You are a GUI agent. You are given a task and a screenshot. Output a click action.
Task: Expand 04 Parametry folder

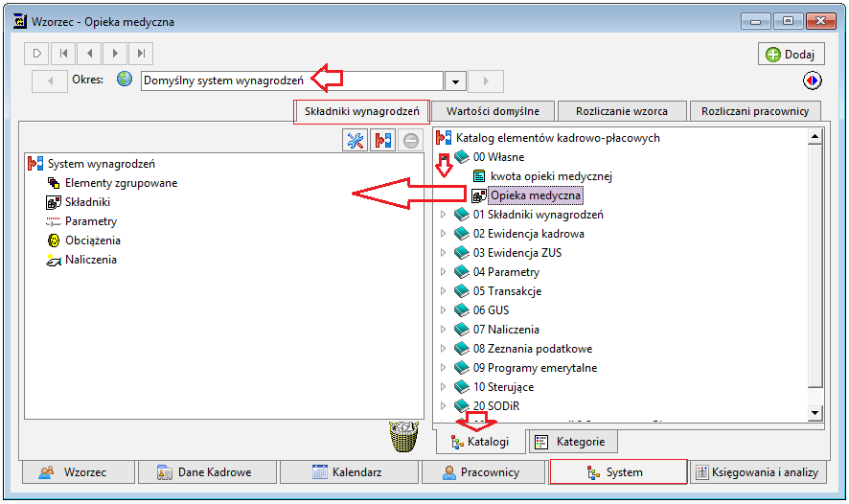443,272
